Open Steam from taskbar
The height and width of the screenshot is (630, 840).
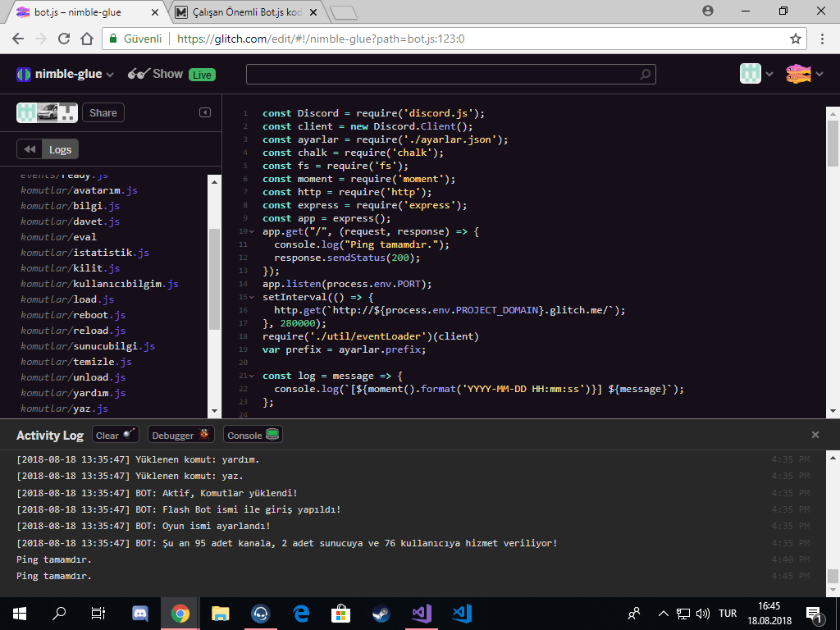381,614
